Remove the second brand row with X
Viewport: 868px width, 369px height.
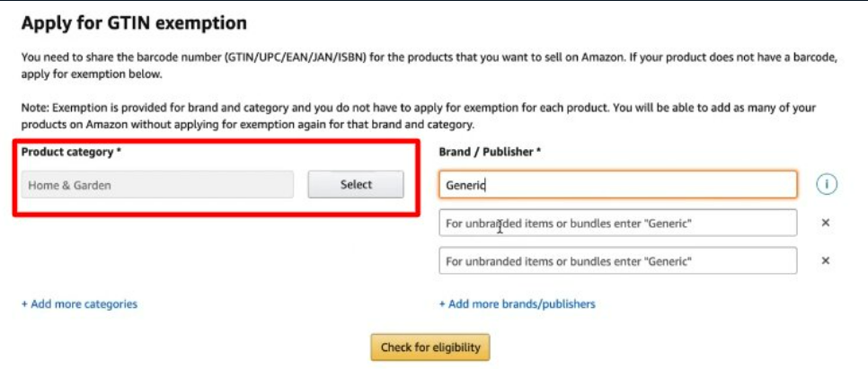tap(826, 223)
